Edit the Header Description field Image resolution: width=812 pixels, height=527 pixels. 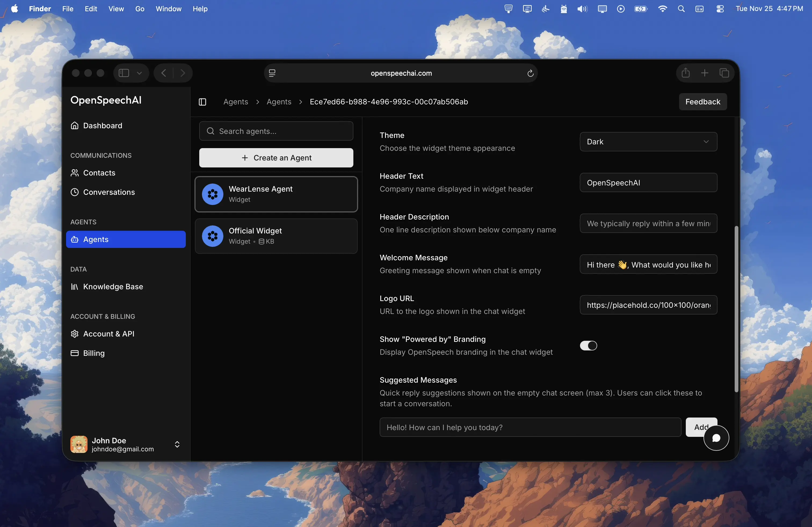coord(648,223)
